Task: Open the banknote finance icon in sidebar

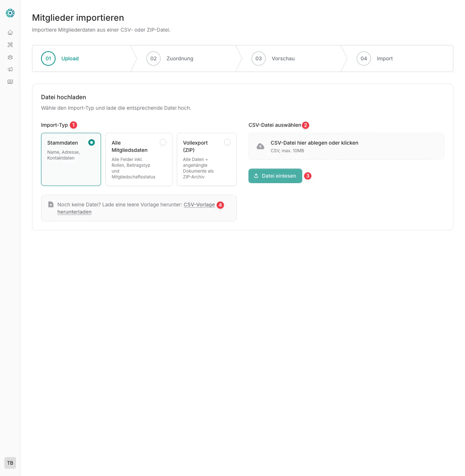Action: (10, 82)
